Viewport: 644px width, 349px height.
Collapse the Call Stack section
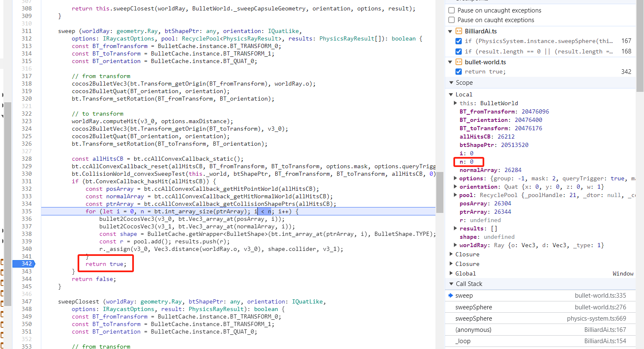point(451,284)
